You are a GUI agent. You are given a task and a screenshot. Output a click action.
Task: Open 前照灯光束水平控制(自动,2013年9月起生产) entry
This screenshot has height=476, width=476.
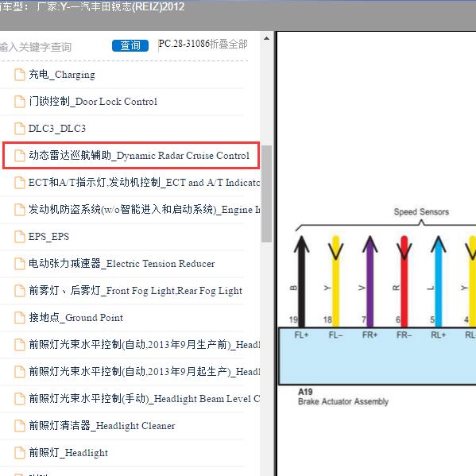[x=144, y=372]
